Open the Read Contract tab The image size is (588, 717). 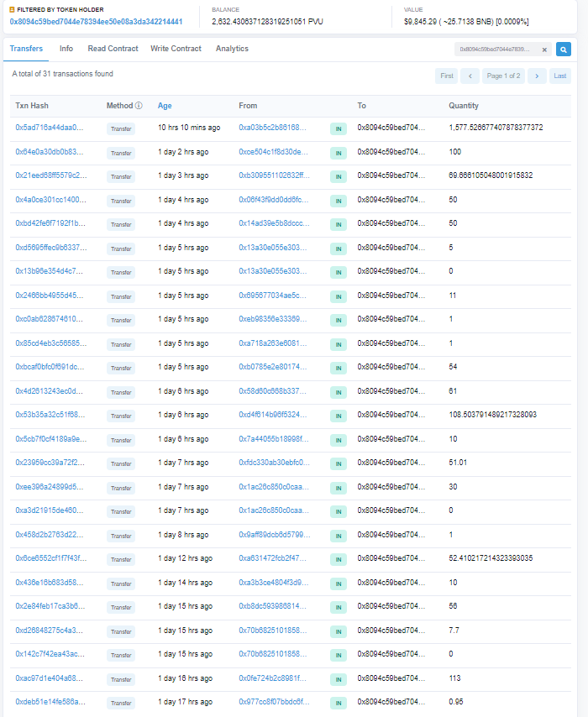(x=113, y=49)
